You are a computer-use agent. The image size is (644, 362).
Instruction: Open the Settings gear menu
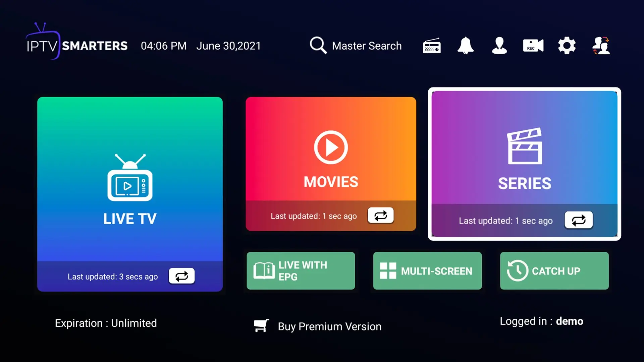pyautogui.click(x=566, y=46)
